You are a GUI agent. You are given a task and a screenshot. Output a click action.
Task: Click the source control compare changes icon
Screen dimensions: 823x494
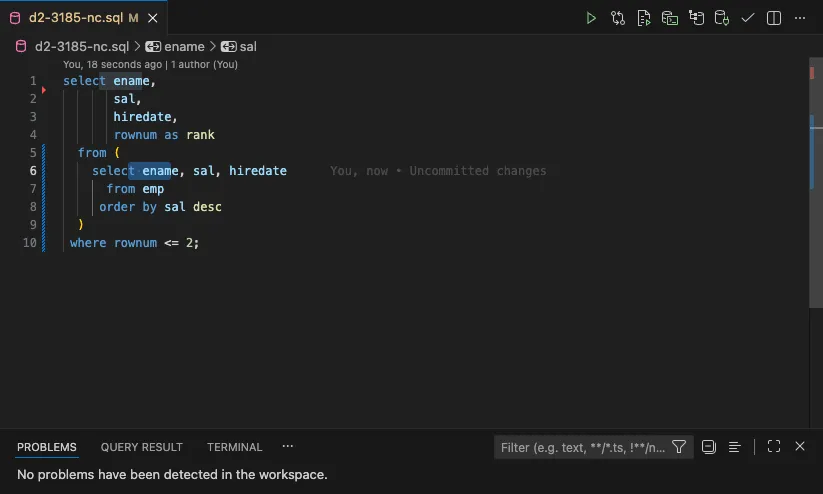click(x=618, y=18)
